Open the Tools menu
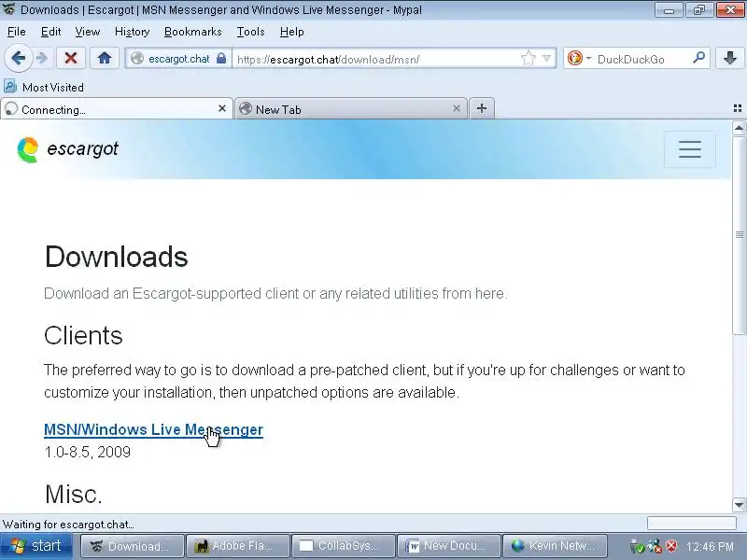The width and height of the screenshot is (747, 560). [250, 32]
